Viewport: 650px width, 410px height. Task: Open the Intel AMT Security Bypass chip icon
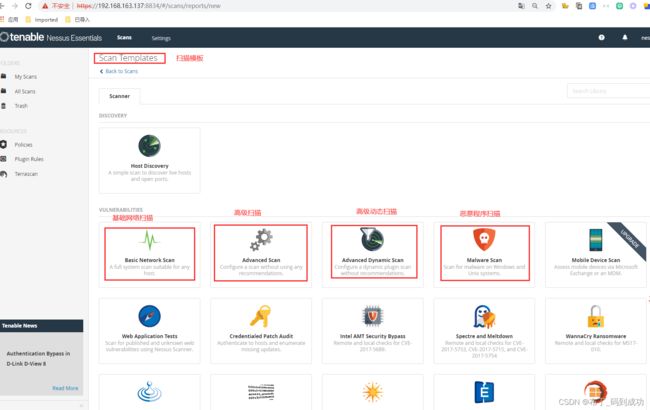pyautogui.click(x=372, y=316)
